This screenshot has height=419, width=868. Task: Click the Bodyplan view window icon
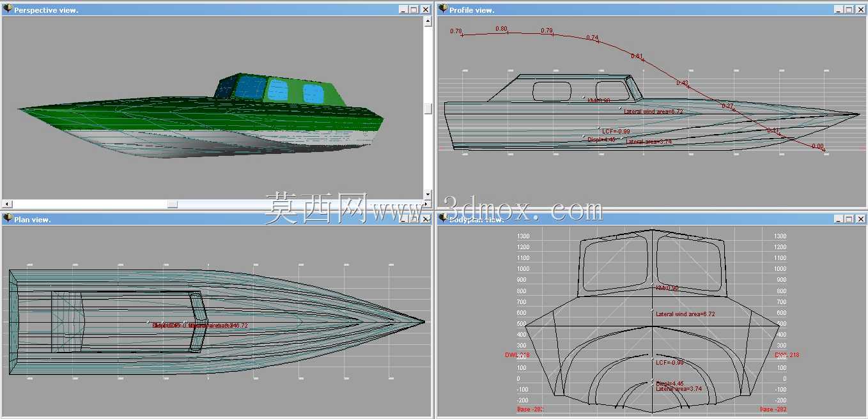442,218
